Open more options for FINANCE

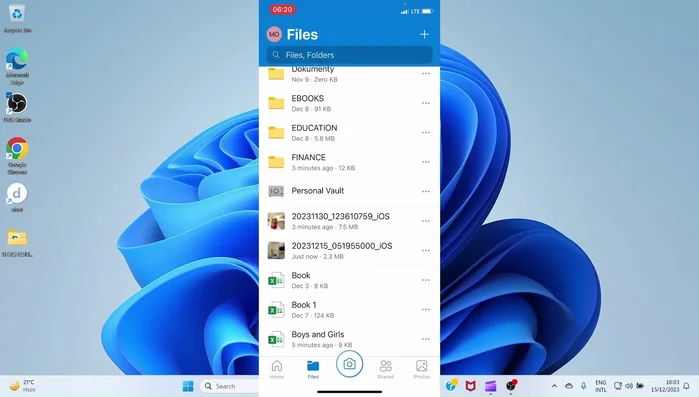426,162
